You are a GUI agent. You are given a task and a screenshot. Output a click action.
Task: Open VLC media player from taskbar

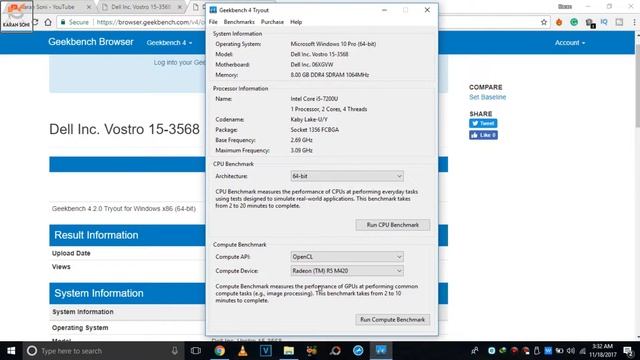242,351
